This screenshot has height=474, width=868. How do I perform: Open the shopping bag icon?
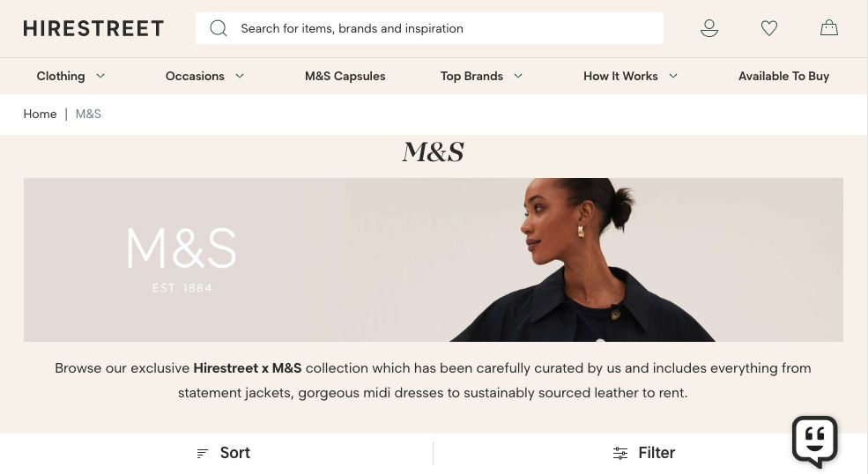click(828, 27)
